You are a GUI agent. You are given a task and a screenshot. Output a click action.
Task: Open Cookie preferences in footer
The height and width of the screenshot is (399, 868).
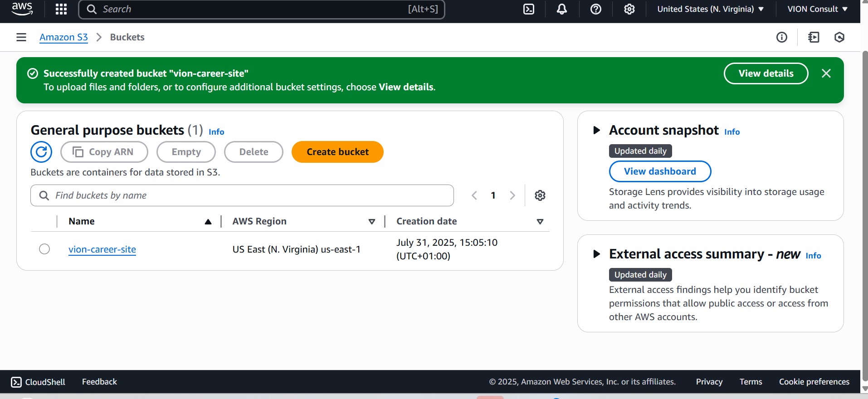pos(814,382)
